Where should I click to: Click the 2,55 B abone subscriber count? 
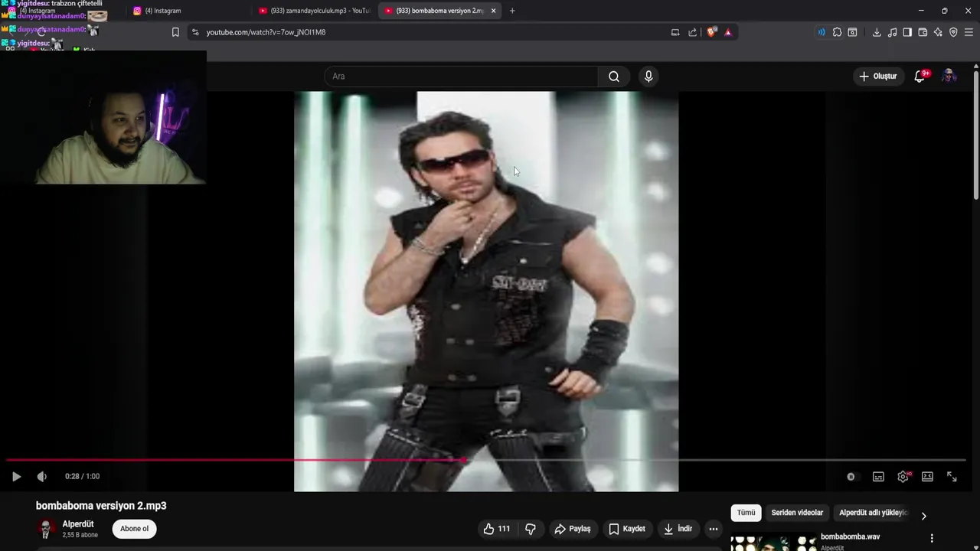tap(80, 535)
